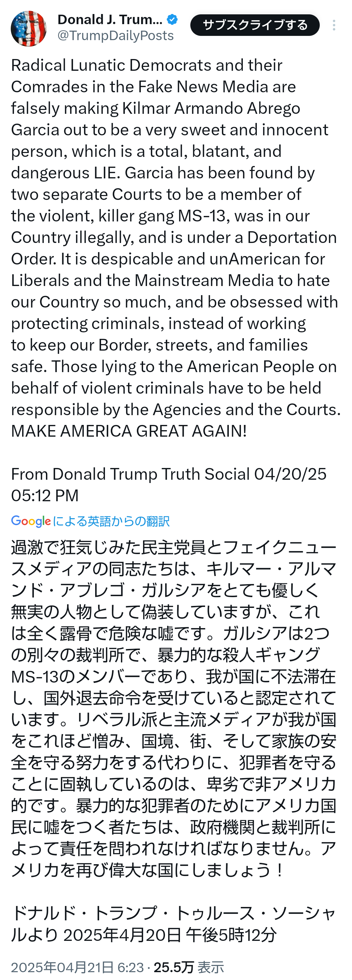Image resolution: width=352 pixels, height=980 pixels.
Task: Click the blue verified checkmark badge
Action: click(x=172, y=19)
